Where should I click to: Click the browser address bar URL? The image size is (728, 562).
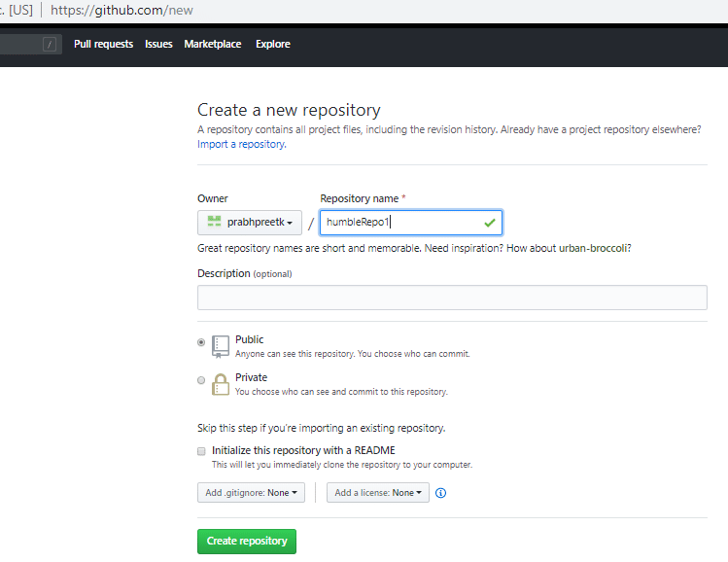pos(121,11)
